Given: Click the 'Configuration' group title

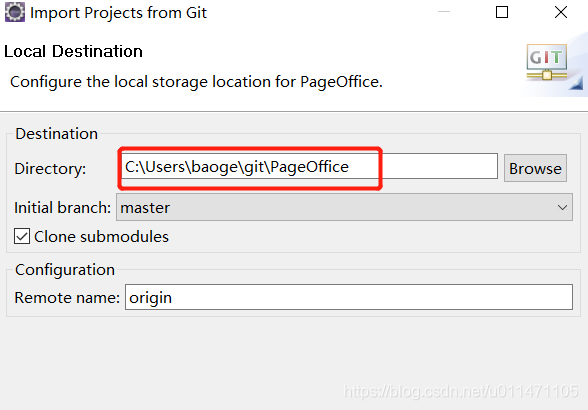Looking at the screenshot, I should tap(65, 270).
